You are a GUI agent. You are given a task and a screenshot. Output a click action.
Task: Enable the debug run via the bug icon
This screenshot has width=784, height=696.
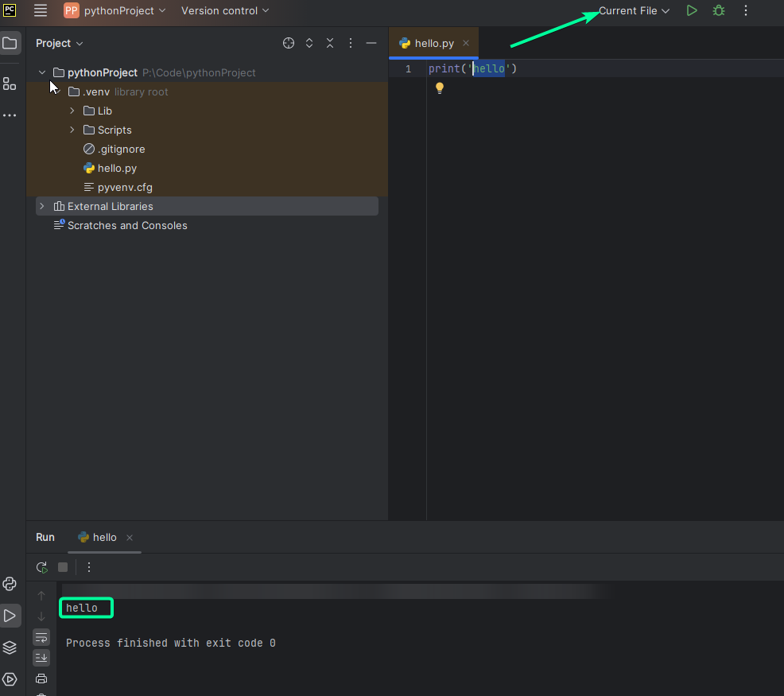click(x=718, y=10)
